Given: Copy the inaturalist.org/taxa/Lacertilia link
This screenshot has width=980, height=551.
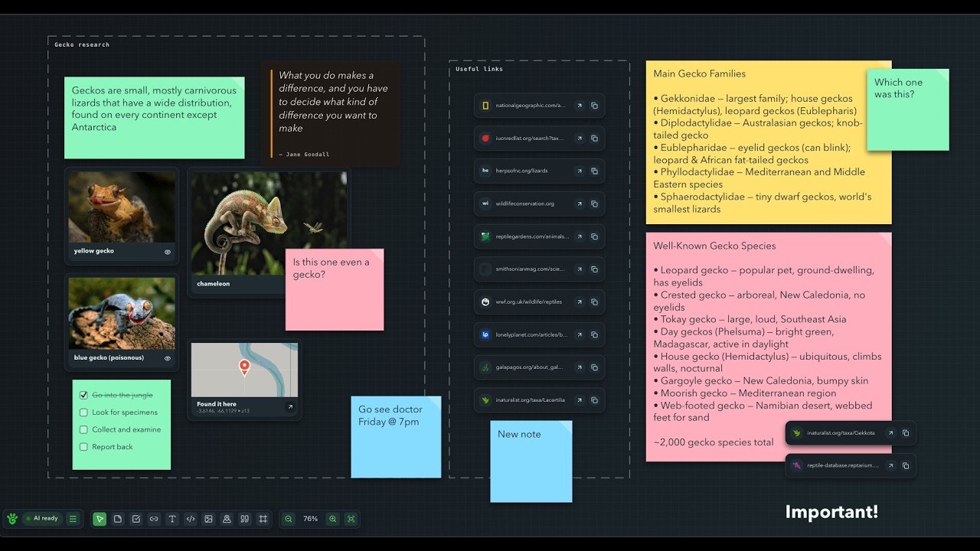Looking at the screenshot, I should coord(594,400).
